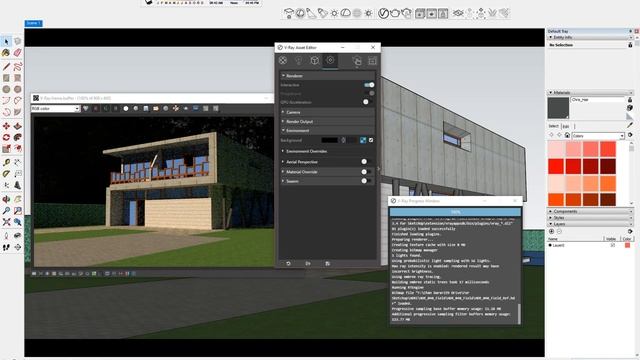Click load settings icon at editor bottom
The height and width of the screenshot is (360, 640).
click(308, 264)
